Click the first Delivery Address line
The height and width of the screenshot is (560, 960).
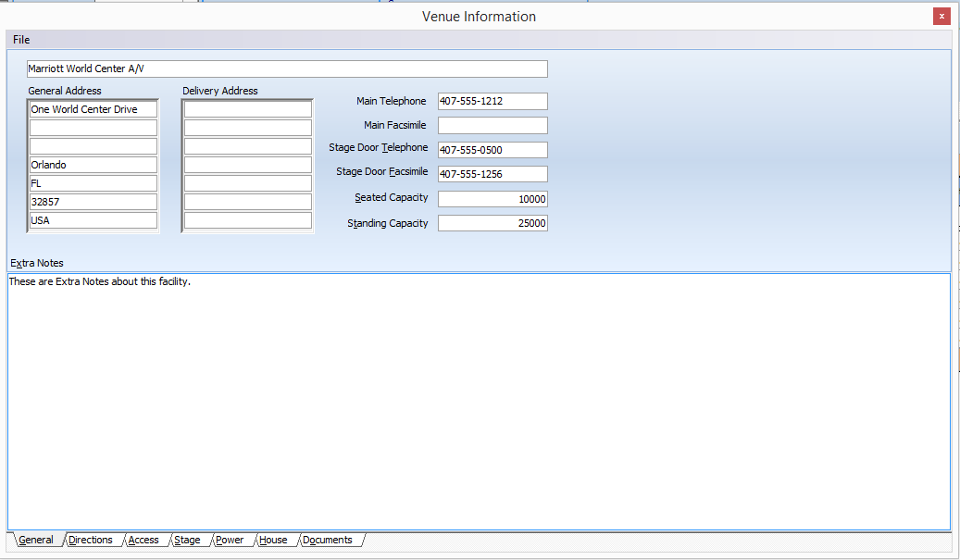point(247,109)
